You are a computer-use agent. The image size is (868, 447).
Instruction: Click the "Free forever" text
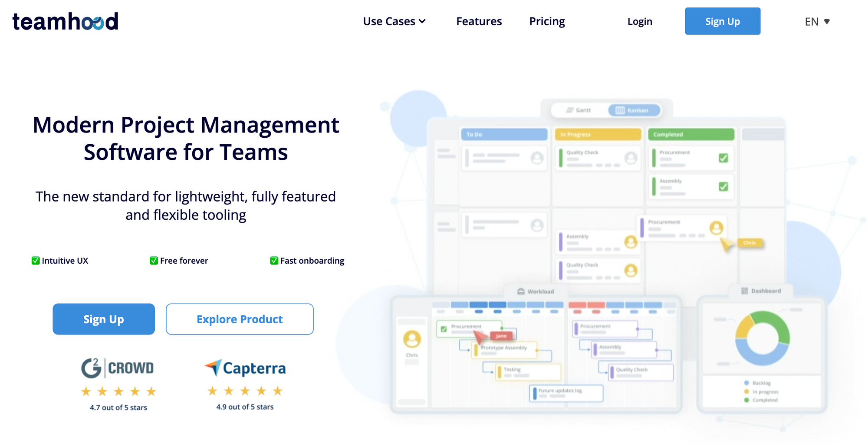click(x=184, y=261)
